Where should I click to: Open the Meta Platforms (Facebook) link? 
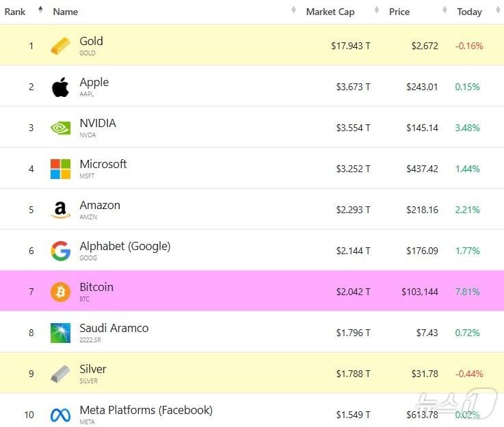point(146,410)
